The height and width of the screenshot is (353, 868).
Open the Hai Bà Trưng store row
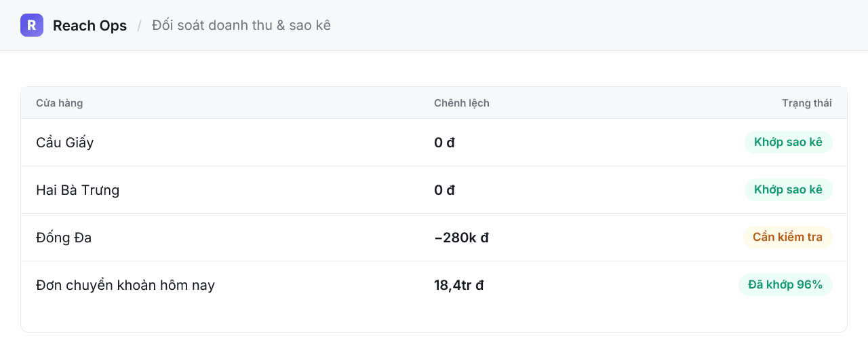(434, 190)
